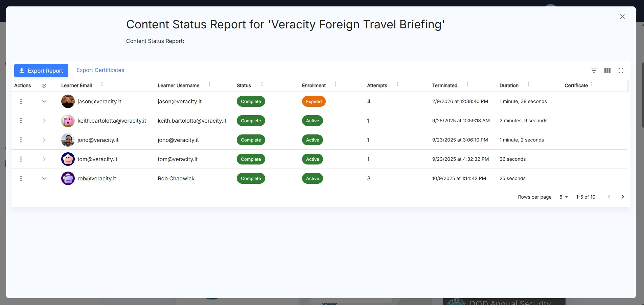644x305 pixels.
Task: Select email text keith.bartolotta@veracity.it
Action: (x=112, y=121)
